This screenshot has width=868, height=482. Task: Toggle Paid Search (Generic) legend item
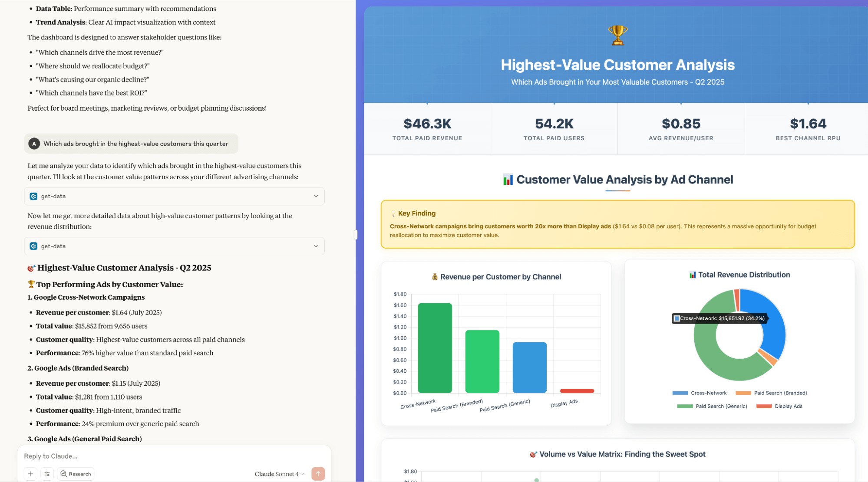(712, 407)
